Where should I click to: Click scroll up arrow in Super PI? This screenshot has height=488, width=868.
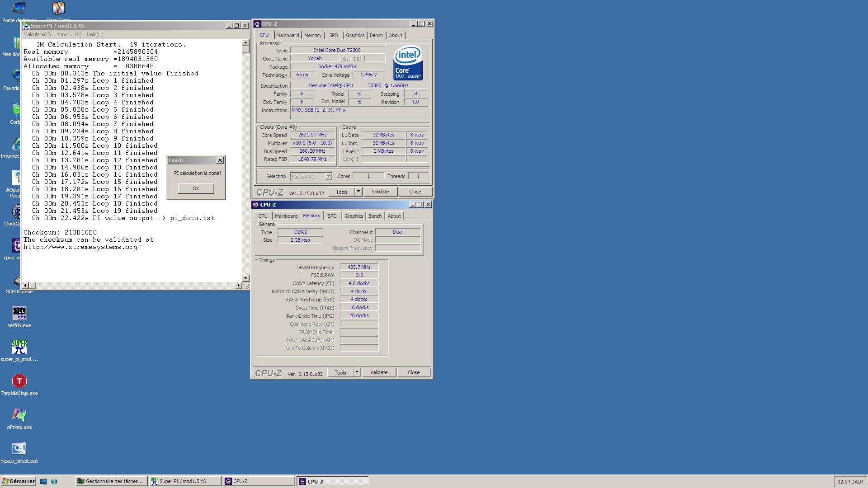pyautogui.click(x=246, y=43)
